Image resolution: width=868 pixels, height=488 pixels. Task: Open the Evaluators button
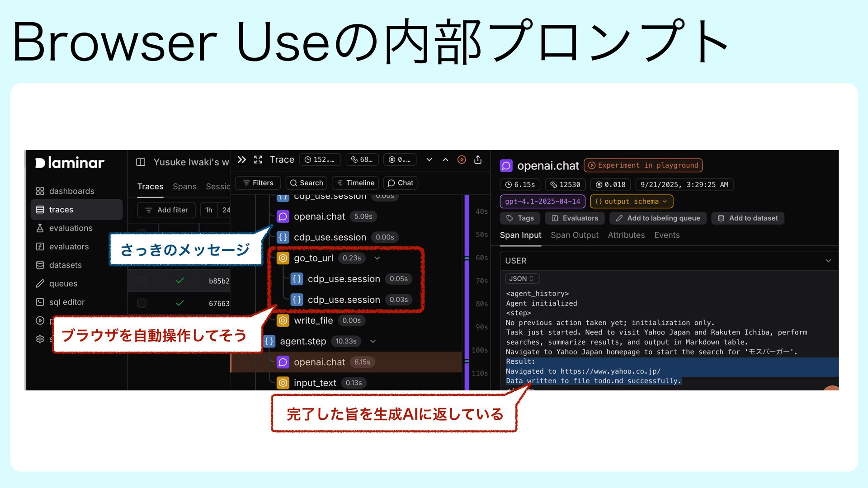[x=575, y=218]
